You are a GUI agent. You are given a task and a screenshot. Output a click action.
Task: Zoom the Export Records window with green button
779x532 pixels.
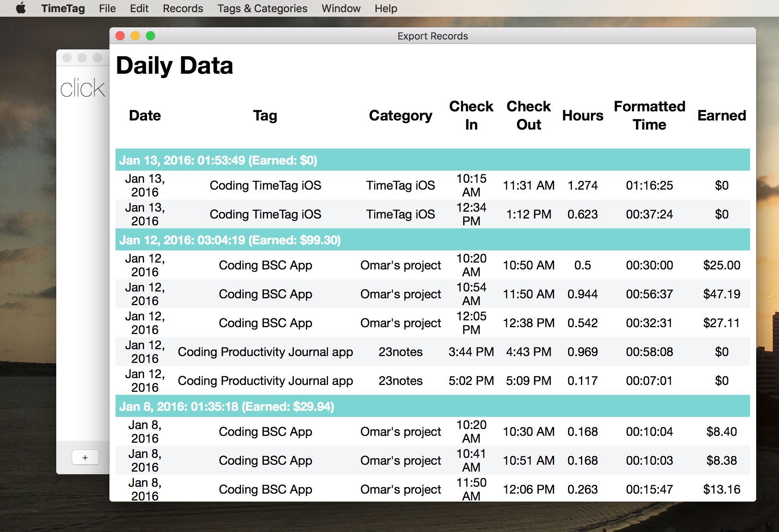[150, 36]
